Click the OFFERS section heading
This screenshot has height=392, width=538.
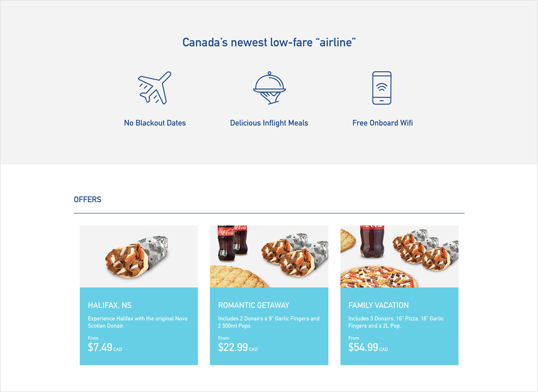coord(88,200)
